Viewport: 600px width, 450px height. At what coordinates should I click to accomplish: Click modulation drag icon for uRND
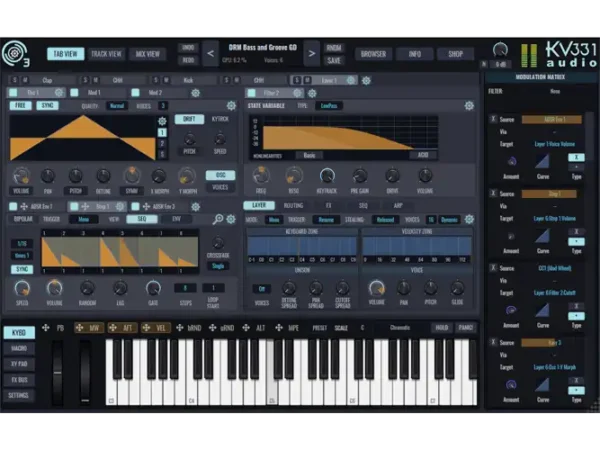pyautogui.click(x=212, y=328)
